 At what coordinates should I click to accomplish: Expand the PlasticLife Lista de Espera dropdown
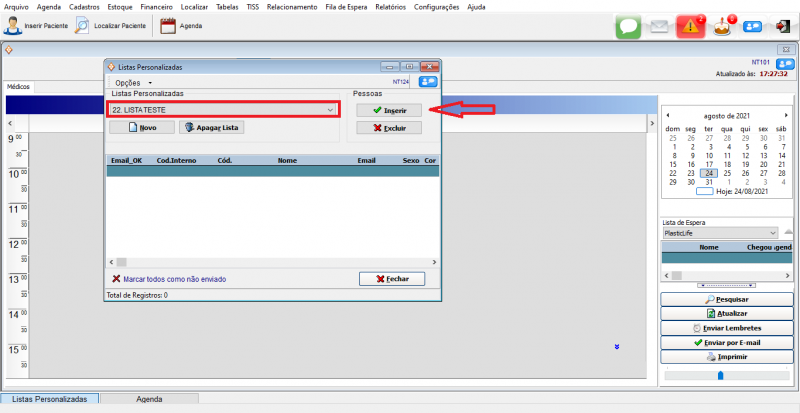tap(772, 233)
